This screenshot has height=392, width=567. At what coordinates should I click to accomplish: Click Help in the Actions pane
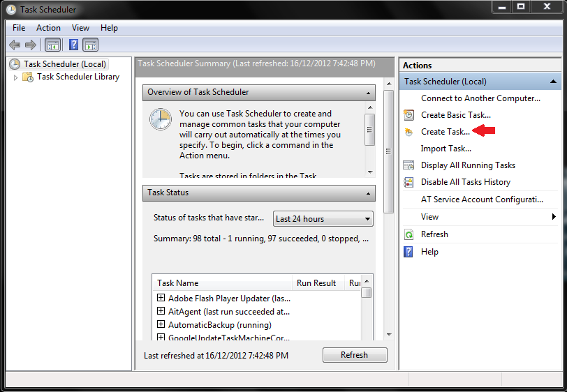(429, 252)
